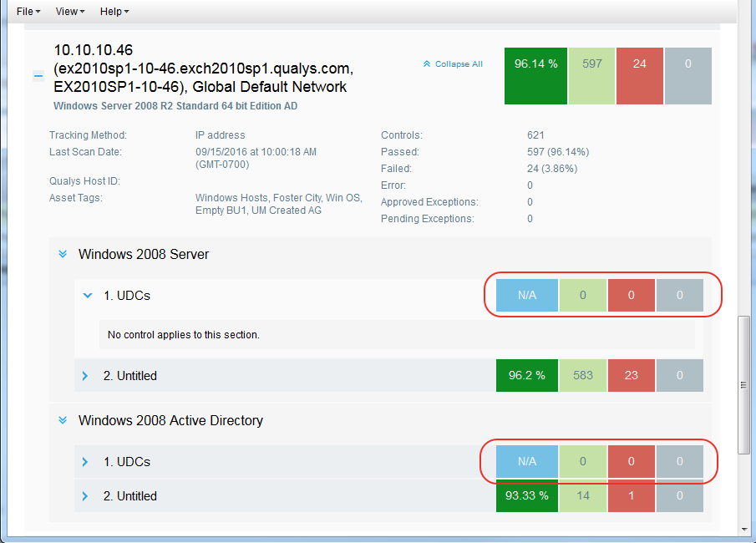Click the Last Scan Date value 09/15/2016
The image size is (756, 543).
click(256, 158)
